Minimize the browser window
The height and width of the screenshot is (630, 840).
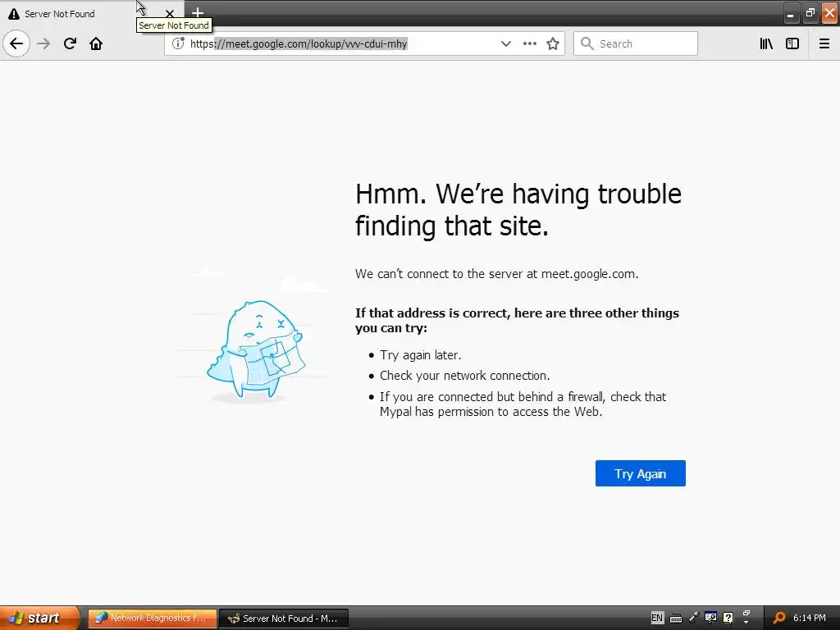(x=790, y=14)
